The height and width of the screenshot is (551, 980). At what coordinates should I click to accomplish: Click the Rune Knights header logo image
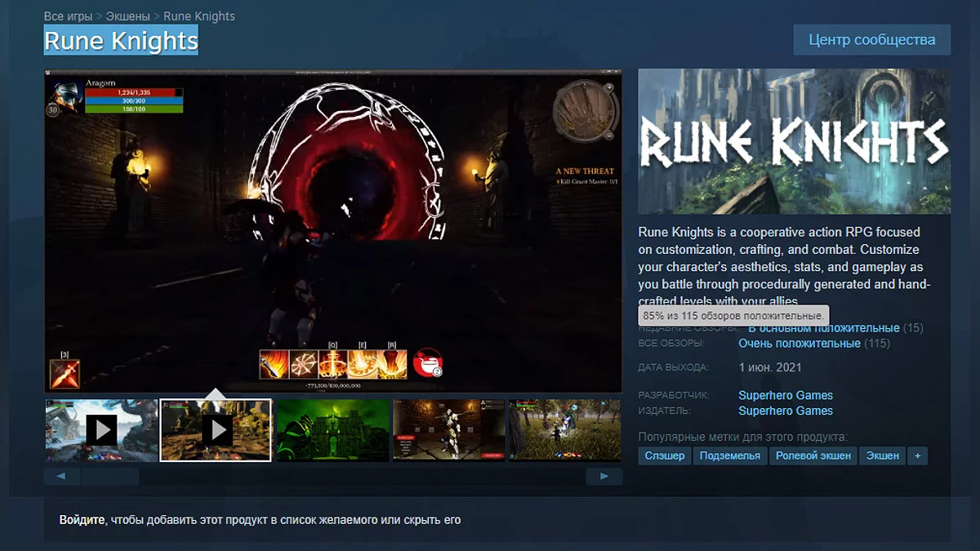(x=794, y=141)
